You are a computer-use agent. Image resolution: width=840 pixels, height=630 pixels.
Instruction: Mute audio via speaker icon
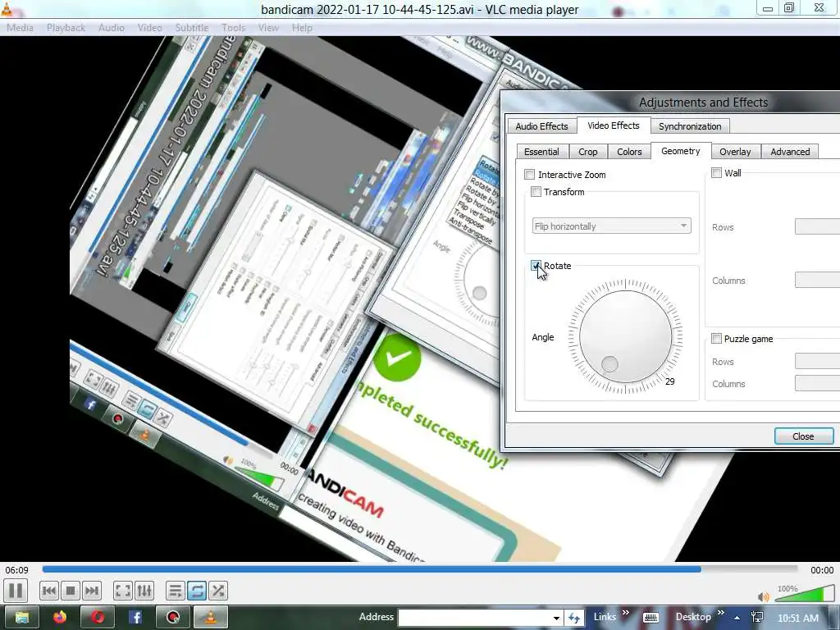click(764, 596)
